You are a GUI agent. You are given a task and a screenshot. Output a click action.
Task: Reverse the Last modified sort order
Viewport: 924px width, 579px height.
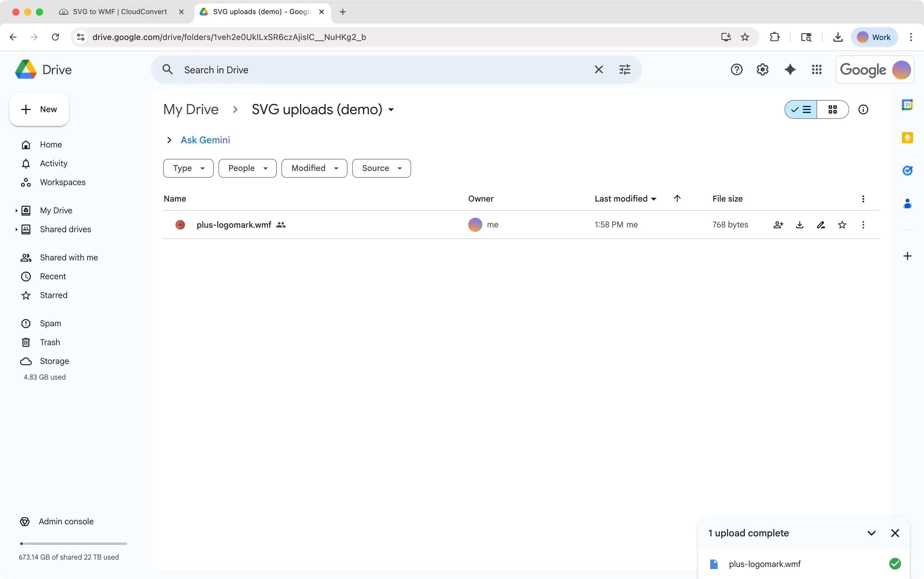click(x=677, y=198)
